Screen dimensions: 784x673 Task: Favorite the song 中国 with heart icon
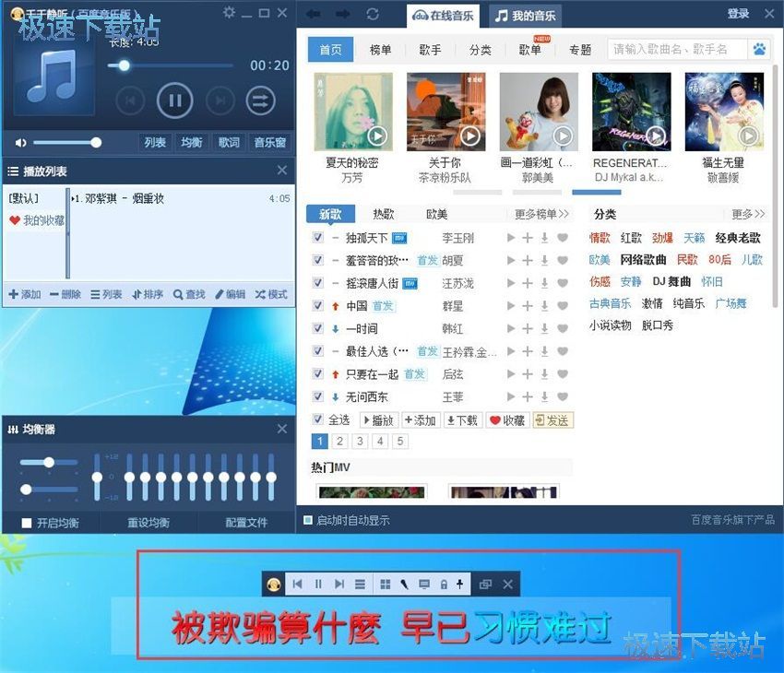click(x=563, y=306)
